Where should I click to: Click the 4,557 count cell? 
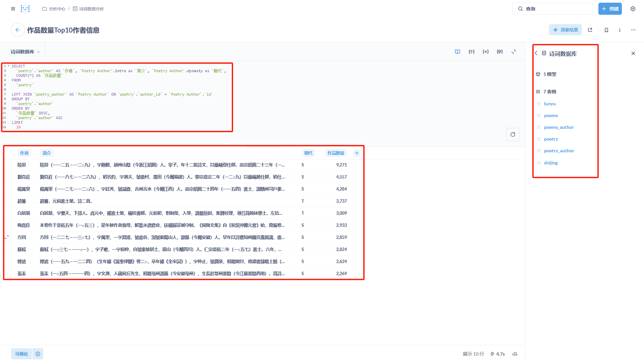[x=341, y=177]
